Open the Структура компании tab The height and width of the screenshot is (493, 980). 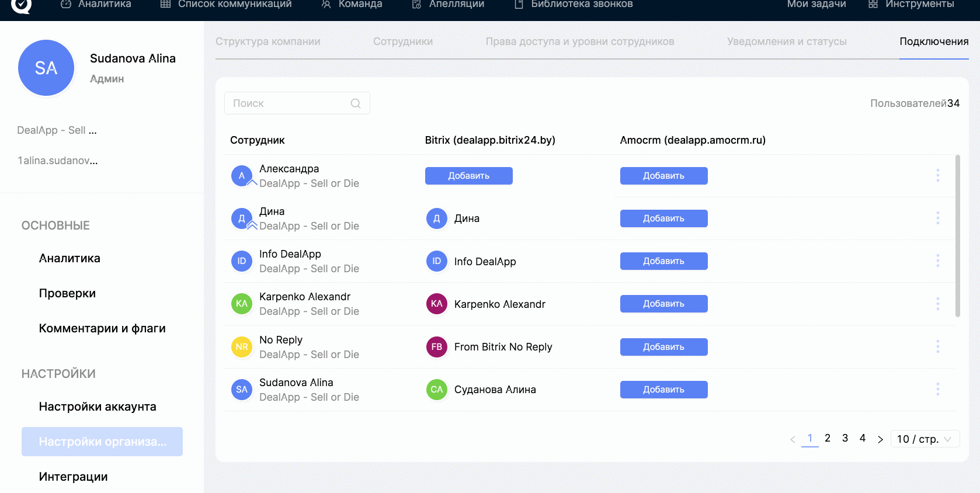pyautogui.click(x=267, y=41)
